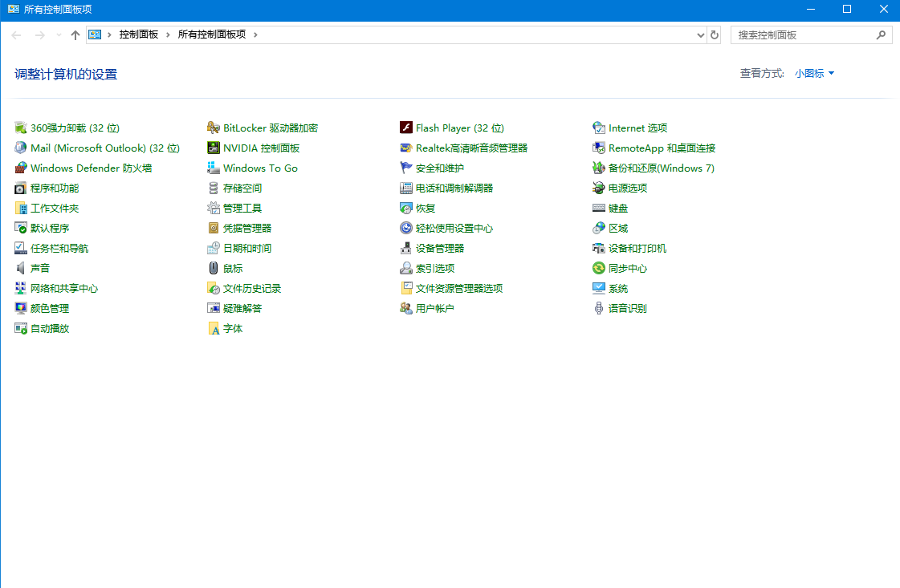Open the 字体 fonts icon
The width and height of the screenshot is (900, 588).
[x=214, y=328]
